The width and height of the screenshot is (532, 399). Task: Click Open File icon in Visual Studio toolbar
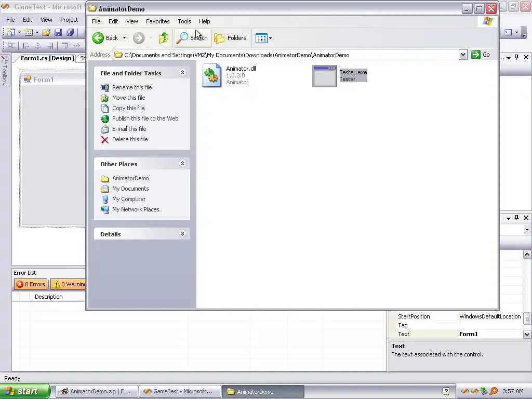(46, 32)
